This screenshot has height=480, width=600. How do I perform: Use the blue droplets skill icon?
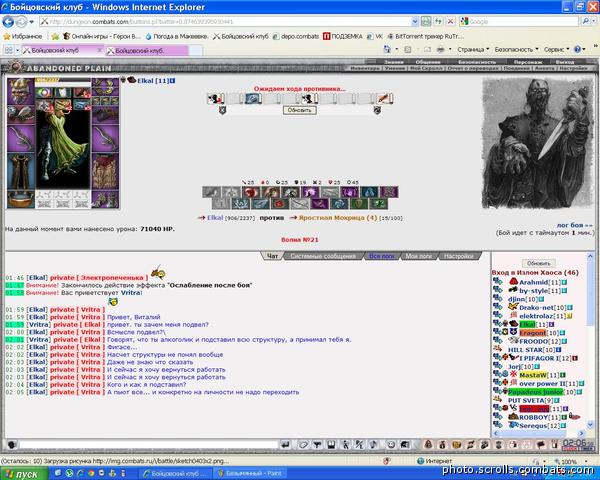click(369, 192)
